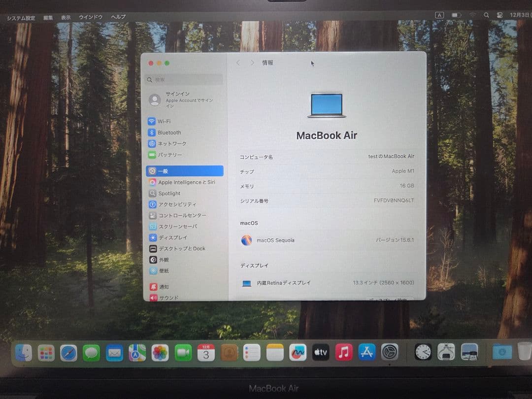
Task: View バッテリー settings
Action: tap(166, 154)
